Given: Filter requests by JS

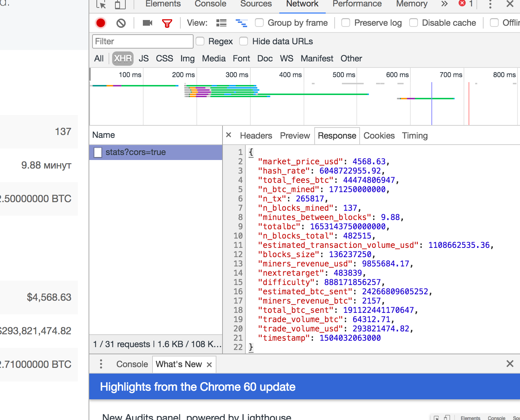Looking at the screenshot, I should 144,59.
